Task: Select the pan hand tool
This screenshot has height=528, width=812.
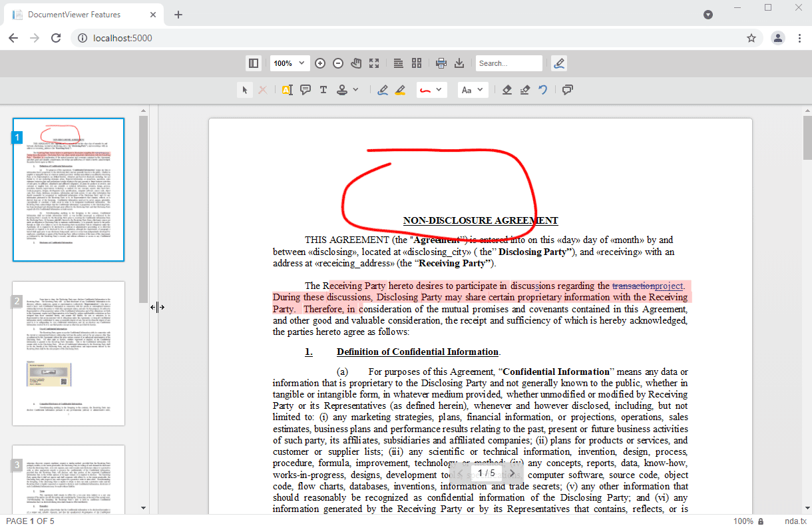Action: pyautogui.click(x=356, y=63)
